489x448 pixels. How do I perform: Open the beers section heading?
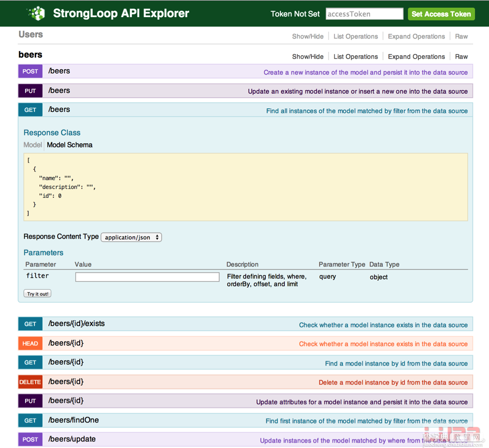pyautogui.click(x=30, y=55)
